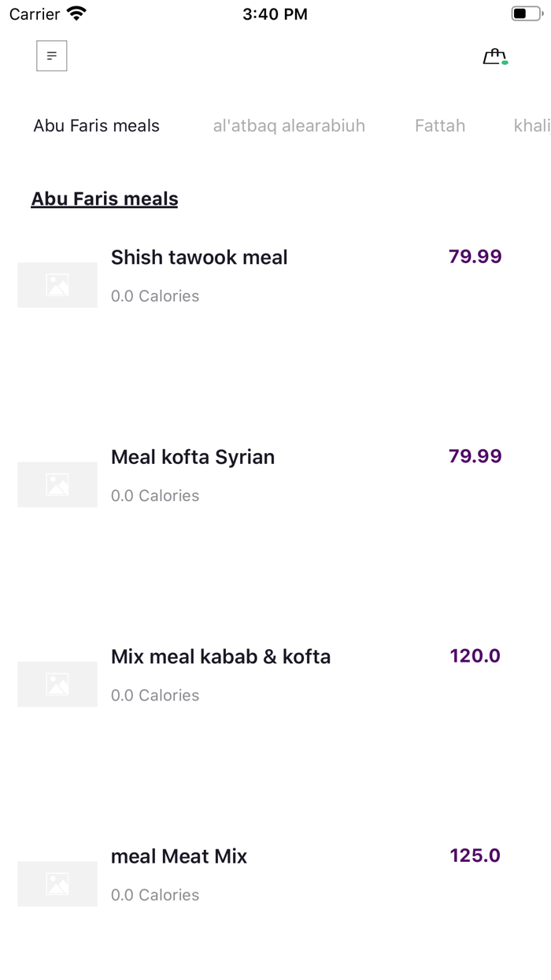Click the 79.99 price for Shish tawook
551x980 pixels.
[x=475, y=257]
